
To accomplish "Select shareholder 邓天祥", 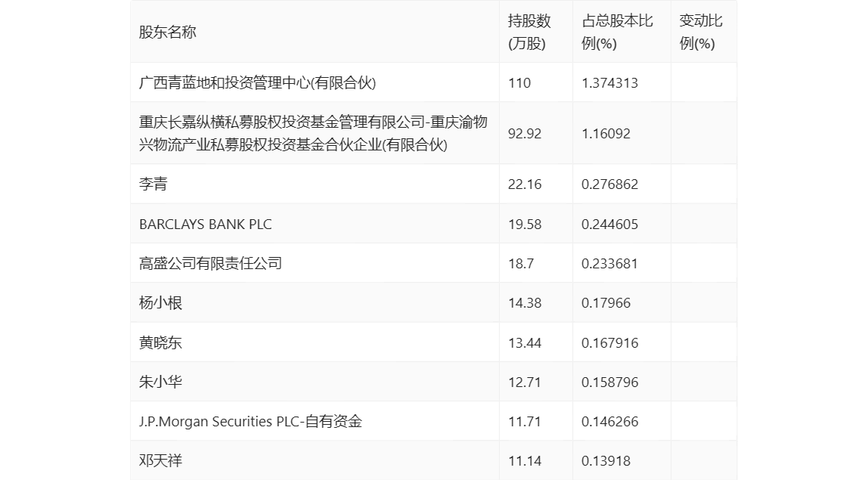I will click(160, 460).
